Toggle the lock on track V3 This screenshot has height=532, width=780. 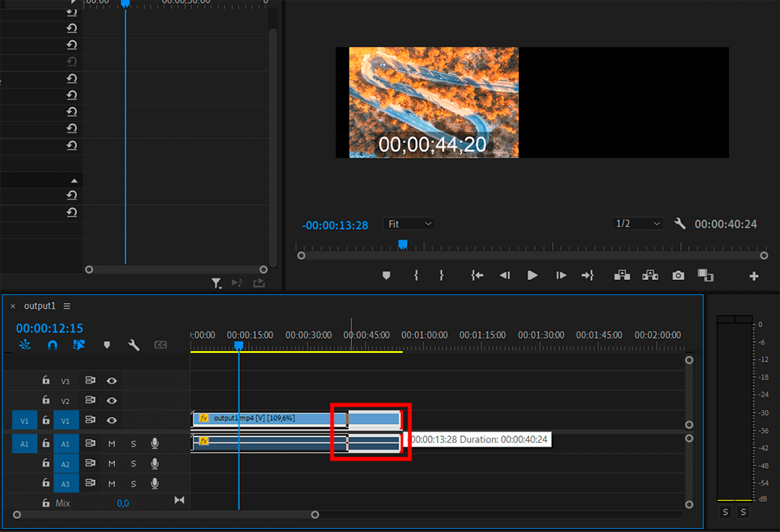pos(46,381)
